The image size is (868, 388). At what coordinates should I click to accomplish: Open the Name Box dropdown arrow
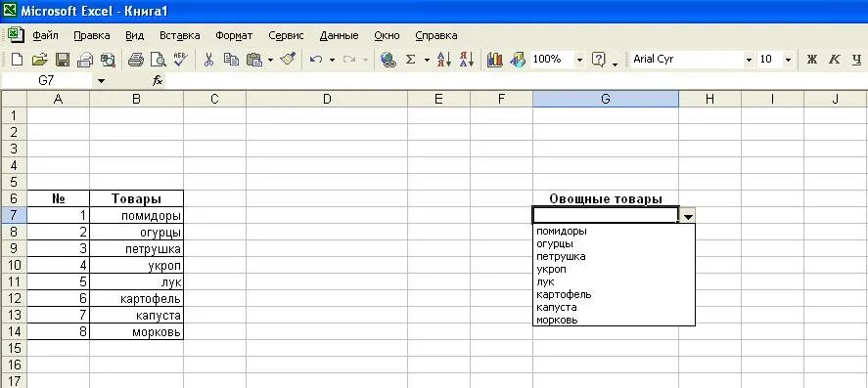(101, 81)
